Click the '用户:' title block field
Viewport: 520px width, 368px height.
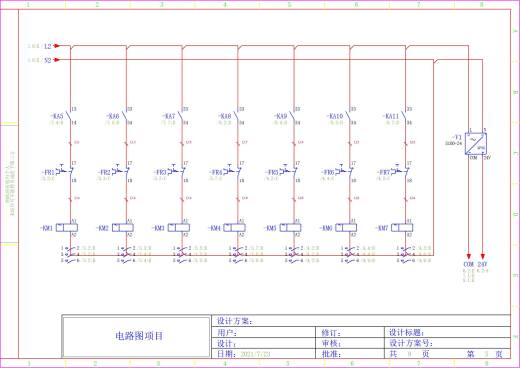click(x=264, y=332)
